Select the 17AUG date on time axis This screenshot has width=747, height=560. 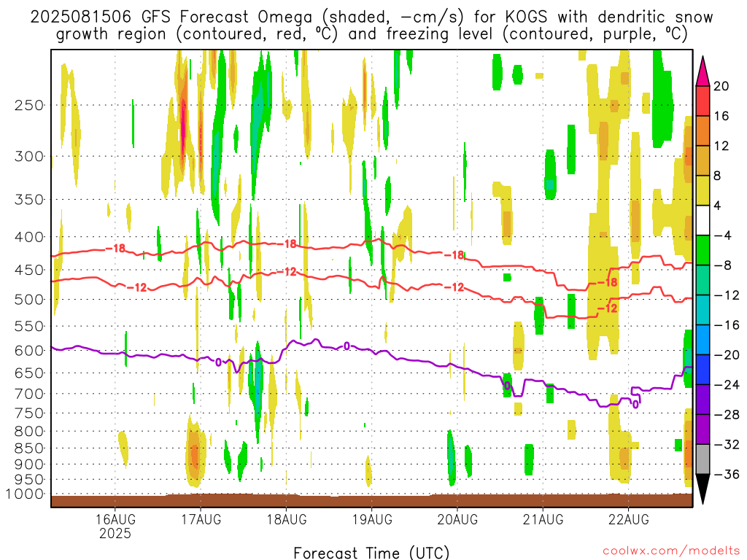pos(201,519)
